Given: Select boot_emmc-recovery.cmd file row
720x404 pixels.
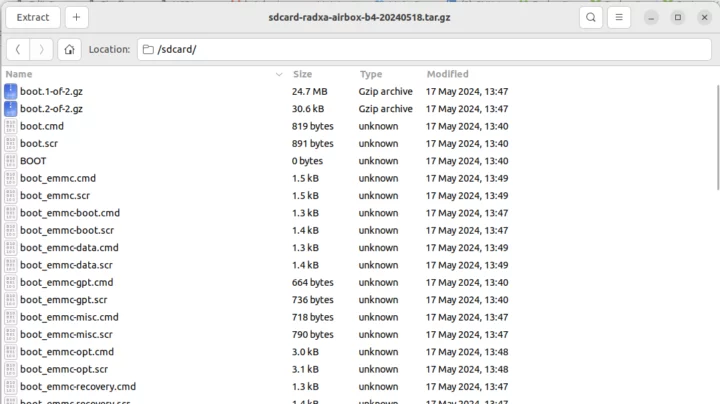Looking at the screenshot, I should click(78, 386).
